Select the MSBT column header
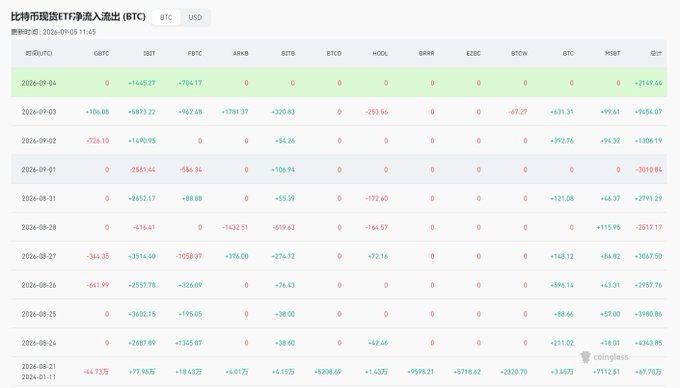The image size is (680, 388). [x=612, y=53]
